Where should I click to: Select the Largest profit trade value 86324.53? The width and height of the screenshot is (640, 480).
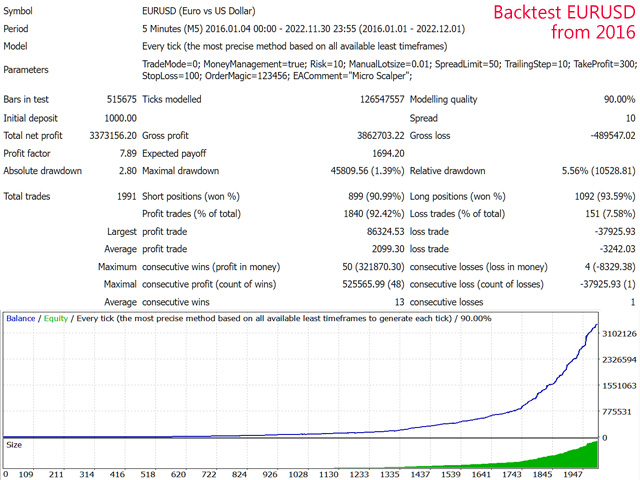tap(385, 232)
